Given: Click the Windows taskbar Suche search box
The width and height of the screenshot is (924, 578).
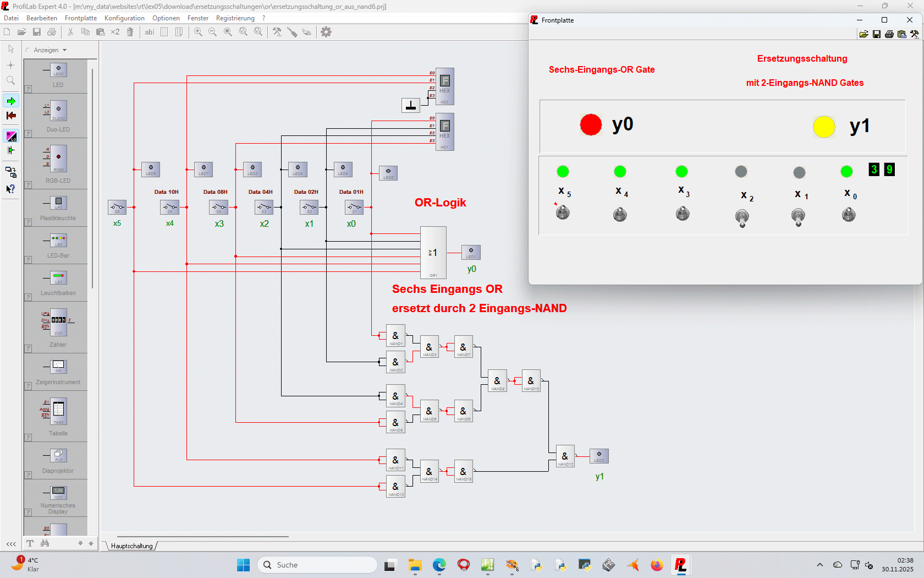Looking at the screenshot, I should pos(317,565).
